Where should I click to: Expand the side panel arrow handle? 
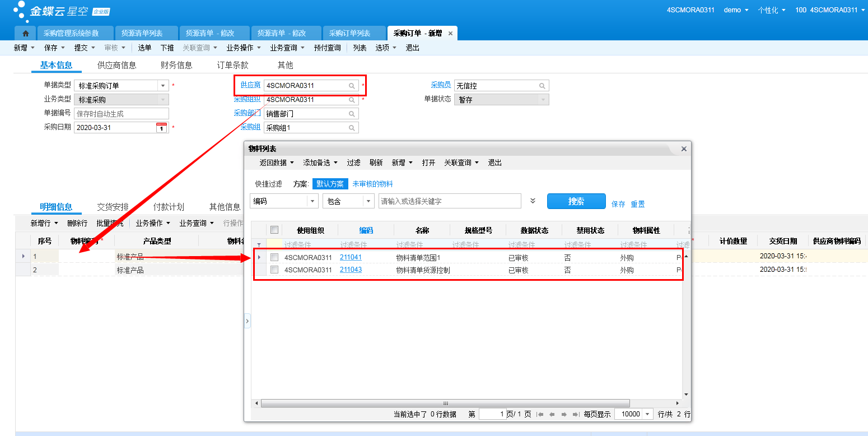click(248, 321)
